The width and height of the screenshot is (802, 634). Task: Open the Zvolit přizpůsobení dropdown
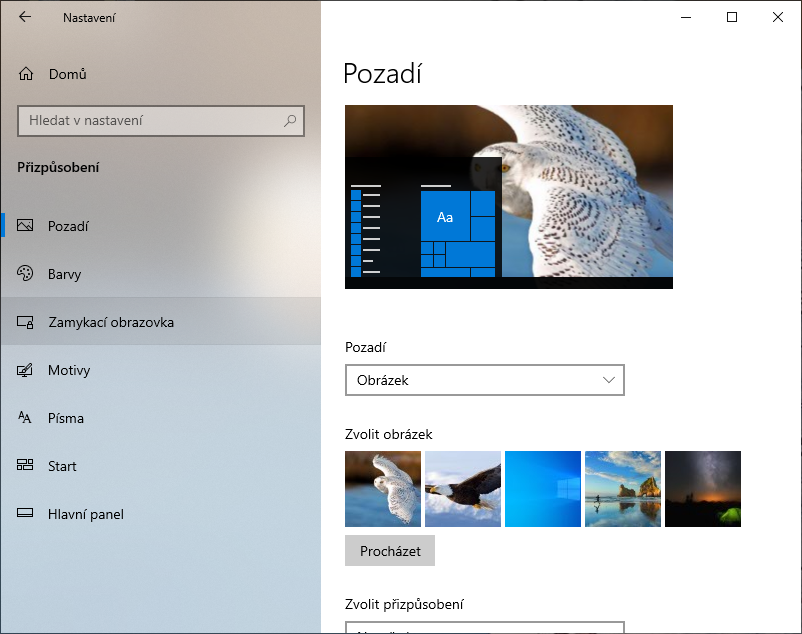point(484,627)
